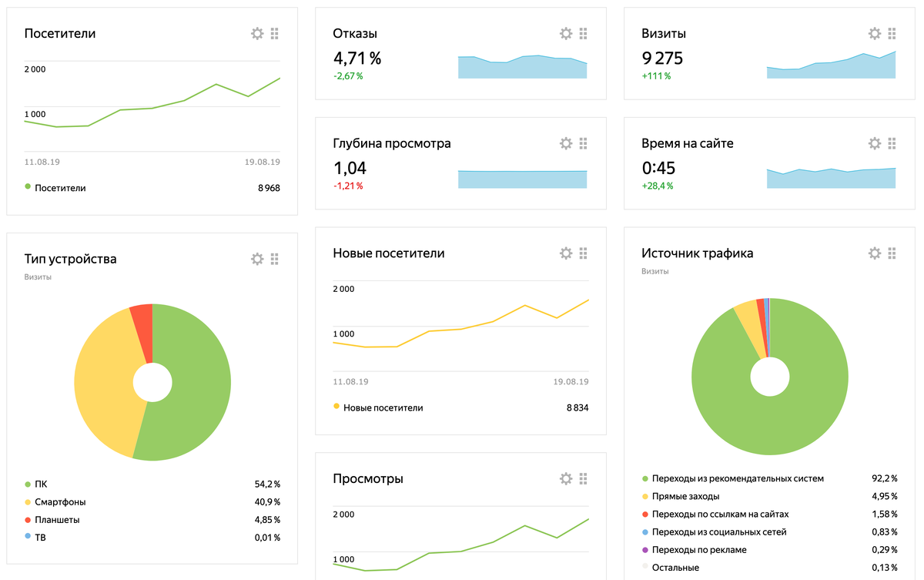The image size is (924, 580).
Task: Toggle the yellow Новые посетители legend entry
Action: 378,407
